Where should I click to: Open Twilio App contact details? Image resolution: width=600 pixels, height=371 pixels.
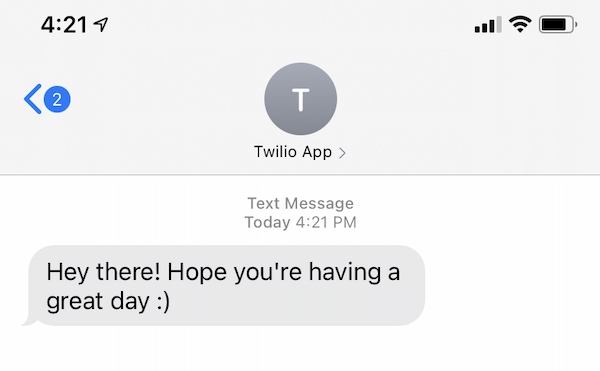pos(300,152)
